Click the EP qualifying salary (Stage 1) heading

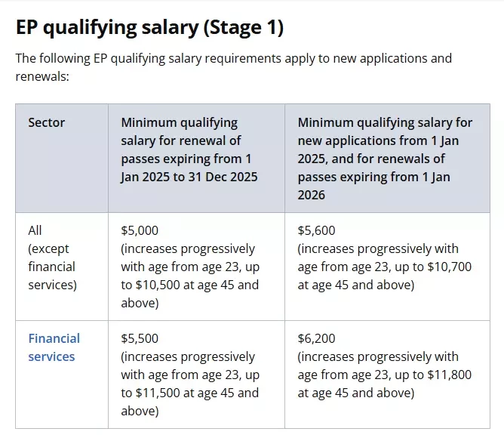pyautogui.click(x=150, y=27)
